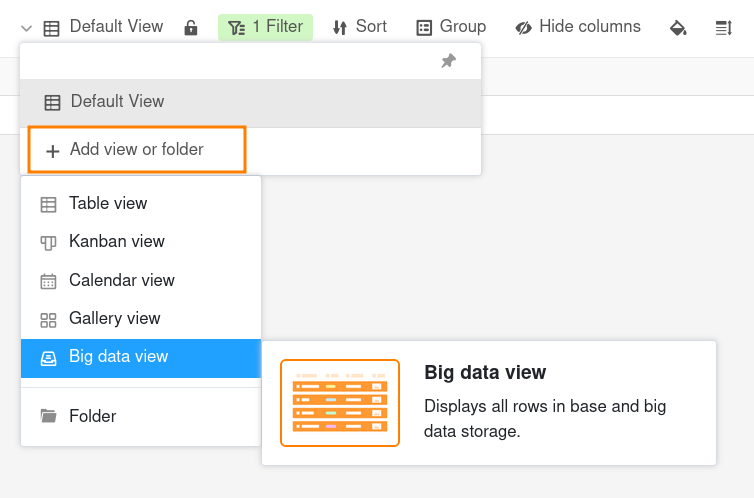Click the Default View name in toolbar
754x498 pixels.
[116, 27]
